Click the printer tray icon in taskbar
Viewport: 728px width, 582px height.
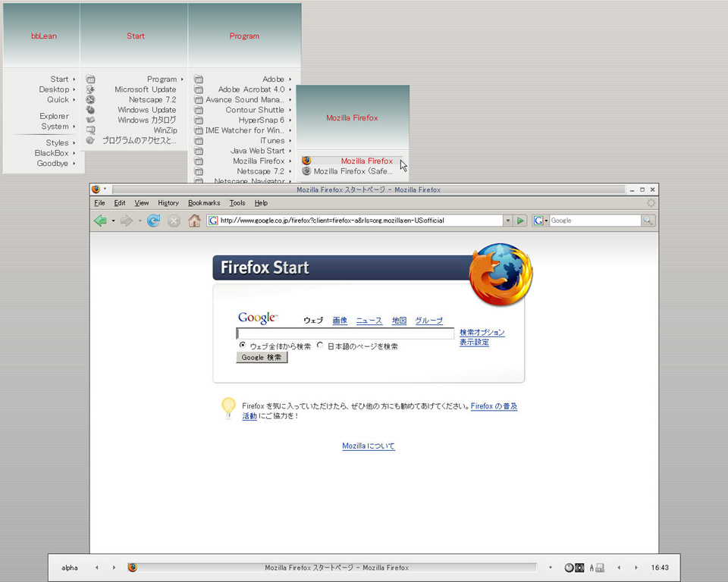[599, 568]
